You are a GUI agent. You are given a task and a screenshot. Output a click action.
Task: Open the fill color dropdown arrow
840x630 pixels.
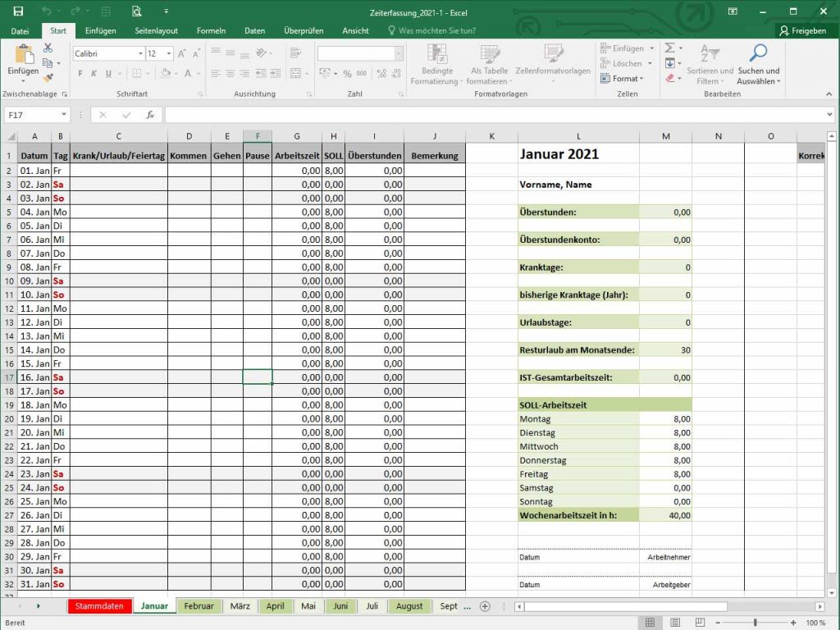click(176, 73)
